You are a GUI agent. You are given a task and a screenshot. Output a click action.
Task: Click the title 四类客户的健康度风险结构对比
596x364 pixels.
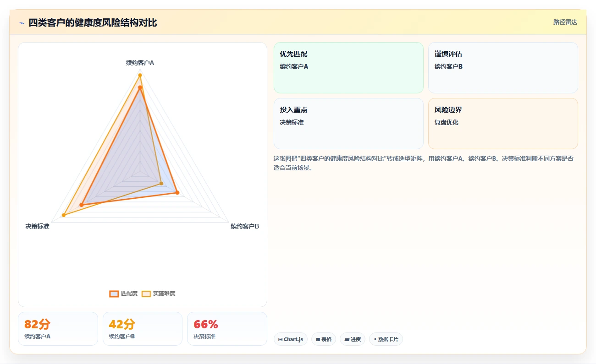click(x=93, y=22)
